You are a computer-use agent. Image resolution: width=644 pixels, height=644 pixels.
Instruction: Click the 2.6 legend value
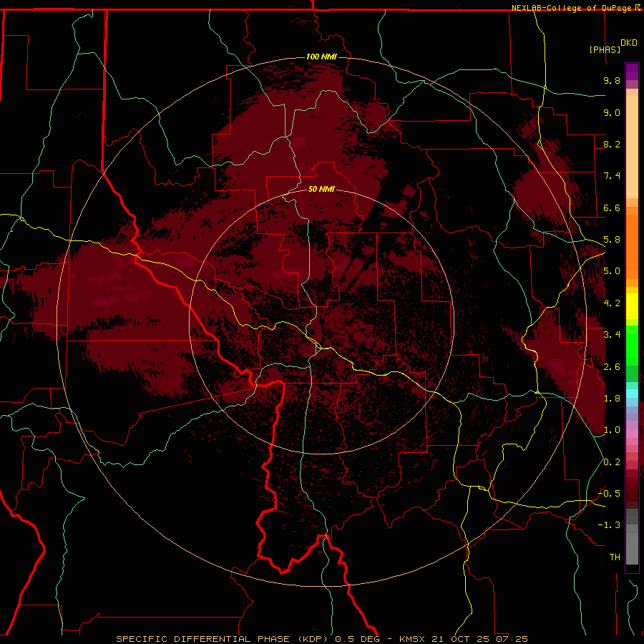(612, 367)
